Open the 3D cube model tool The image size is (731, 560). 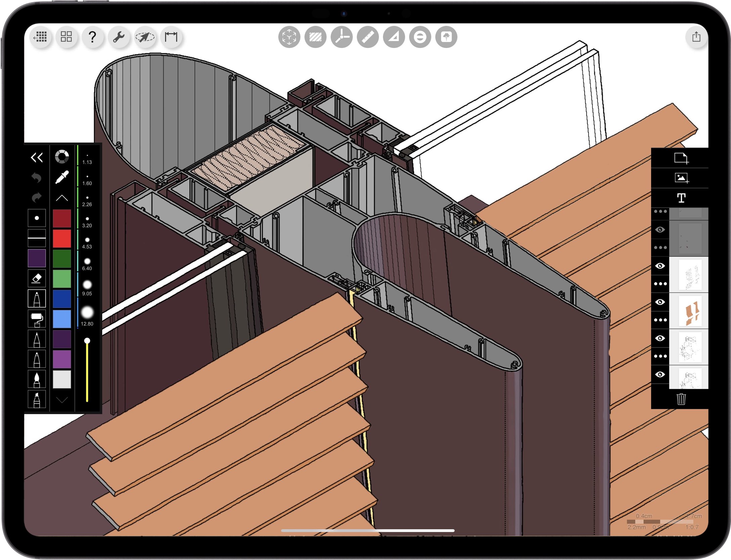289,37
